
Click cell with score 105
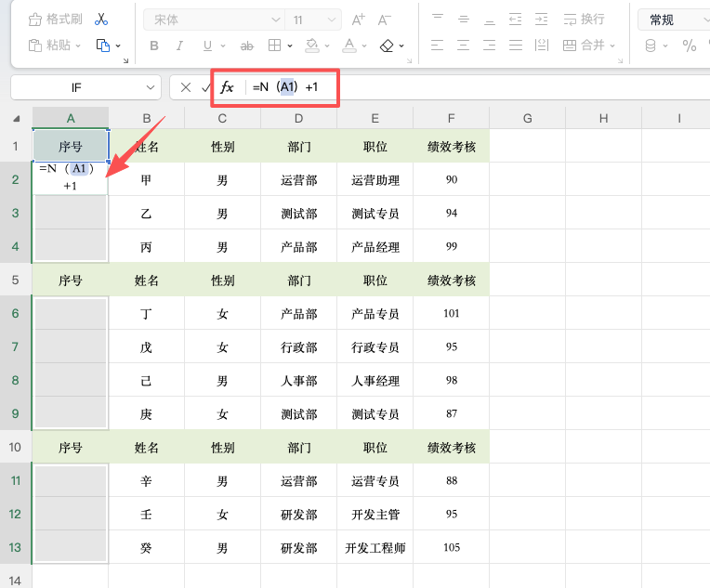pos(451,548)
